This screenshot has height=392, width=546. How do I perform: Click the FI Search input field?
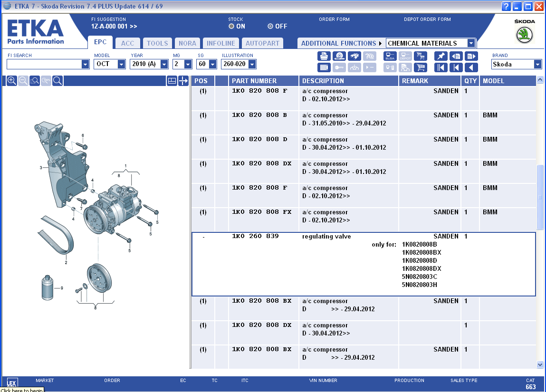(x=44, y=64)
